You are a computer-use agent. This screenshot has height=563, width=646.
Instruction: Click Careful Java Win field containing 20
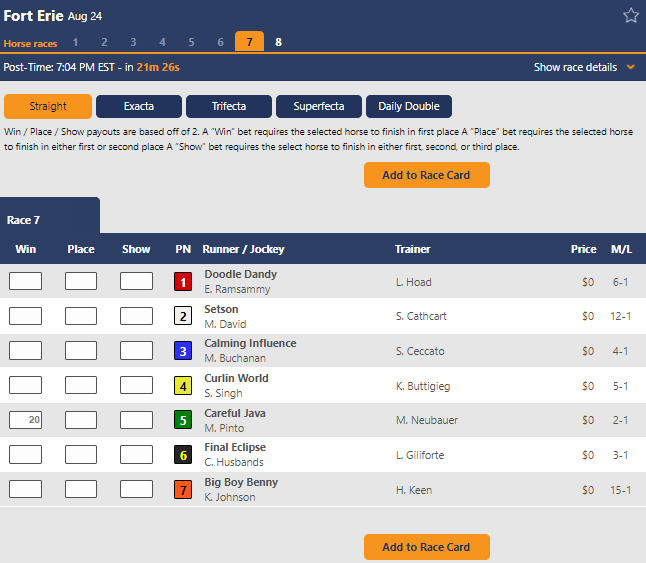26,420
